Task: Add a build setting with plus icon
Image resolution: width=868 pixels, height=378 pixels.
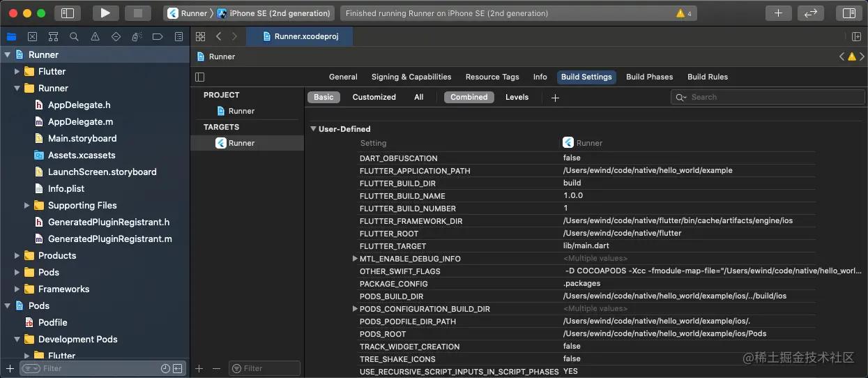Action: tap(555, 98)
